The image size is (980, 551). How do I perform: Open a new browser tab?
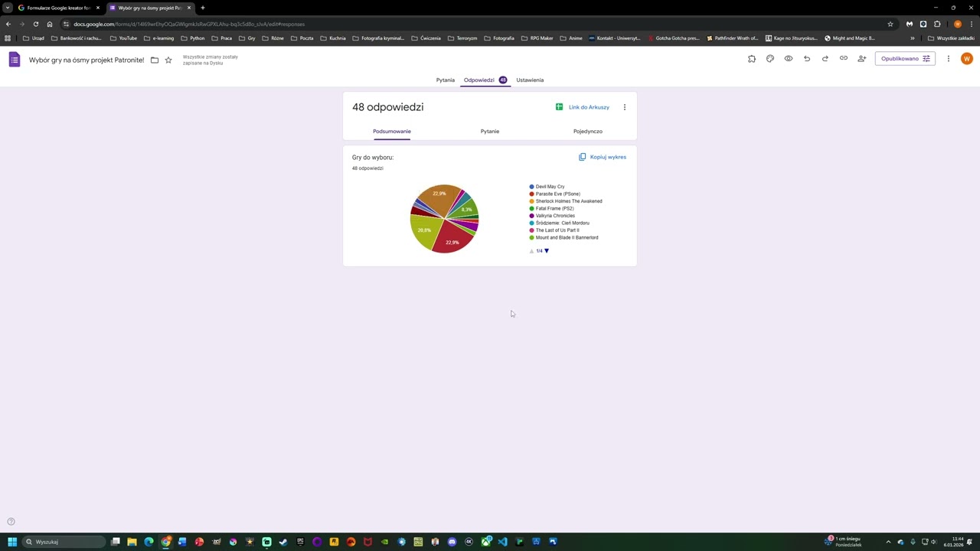(203, 8)
